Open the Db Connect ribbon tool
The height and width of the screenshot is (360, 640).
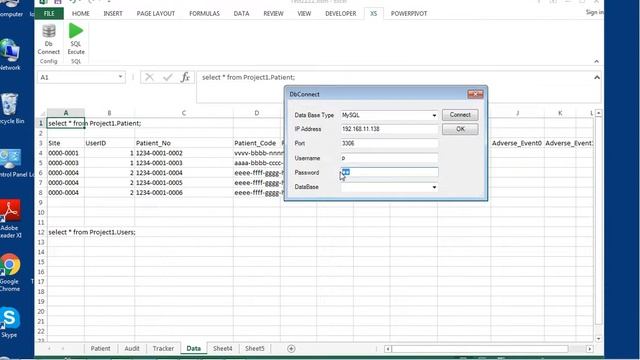pos(49,39)
